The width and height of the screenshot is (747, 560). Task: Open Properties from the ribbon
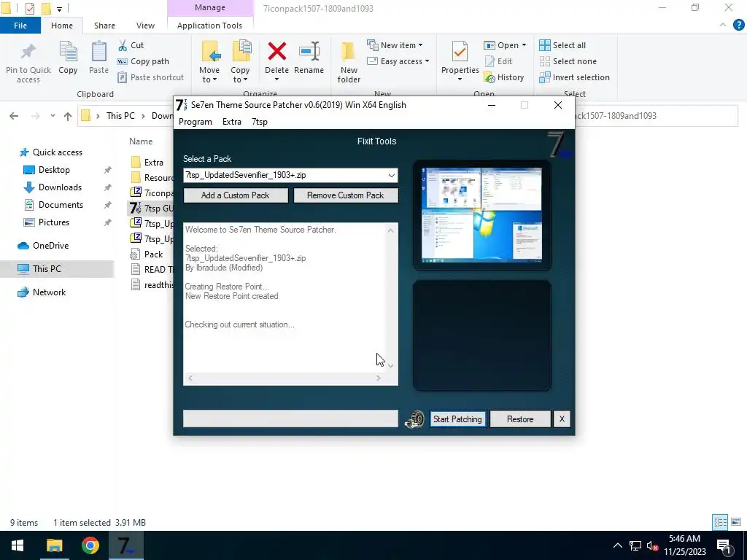pyautogui.click(x=460, y=61)
